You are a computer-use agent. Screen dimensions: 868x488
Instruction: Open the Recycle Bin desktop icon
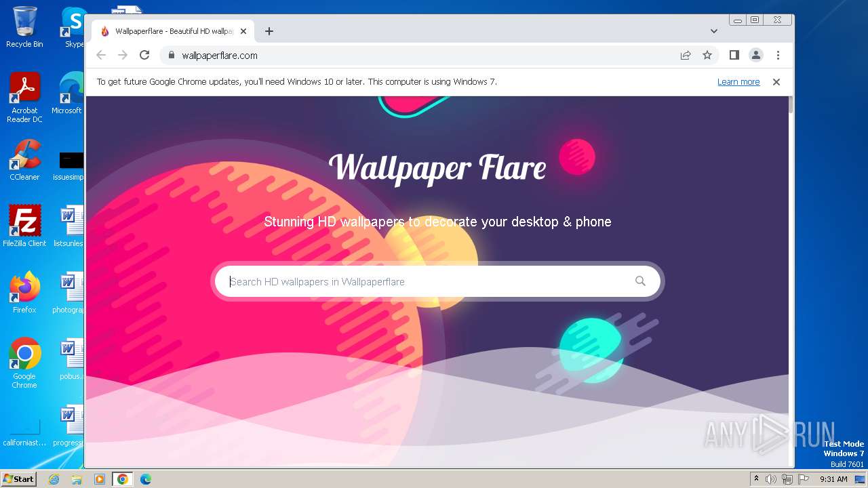[x=24, y=28]
